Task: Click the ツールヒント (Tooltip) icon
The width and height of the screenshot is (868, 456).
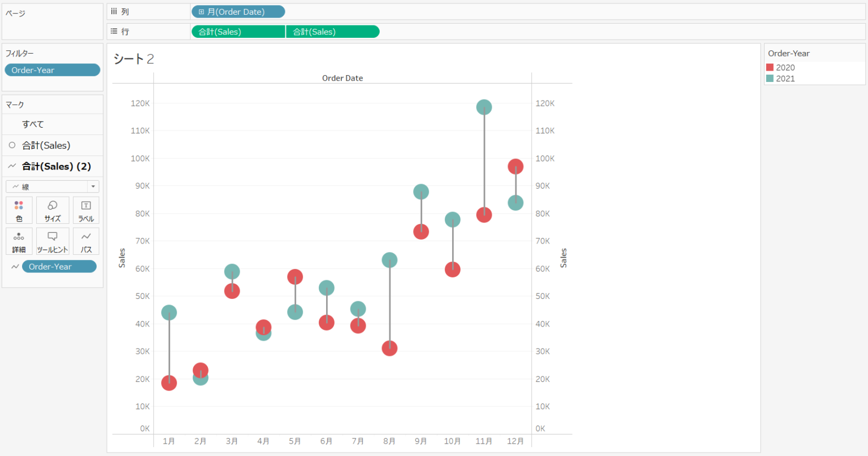Action: (52, 241)
